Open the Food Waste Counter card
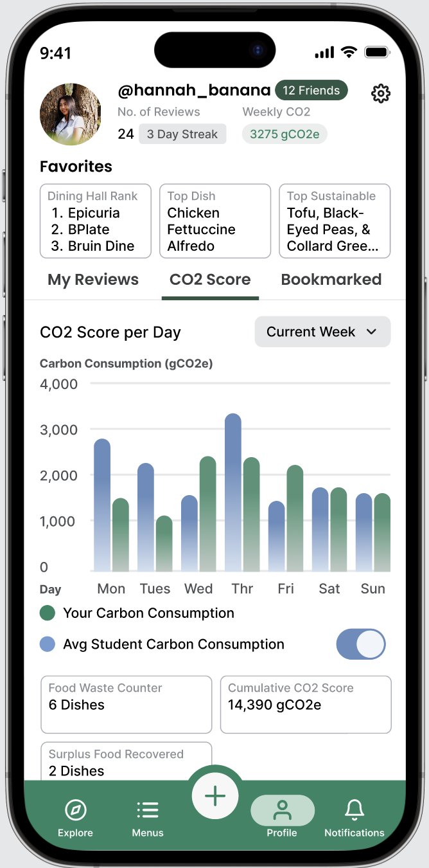This screenshot has height=868, width=429. click(x=127, y=704)
